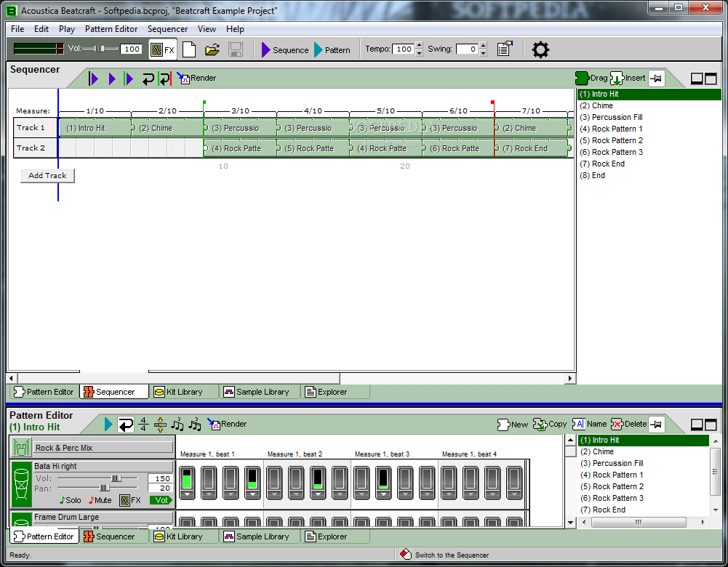Screen dimensions: 728x567
Task: Toggle the second step of beat 1 for Bata Hi right
Action: pos(209,478)
